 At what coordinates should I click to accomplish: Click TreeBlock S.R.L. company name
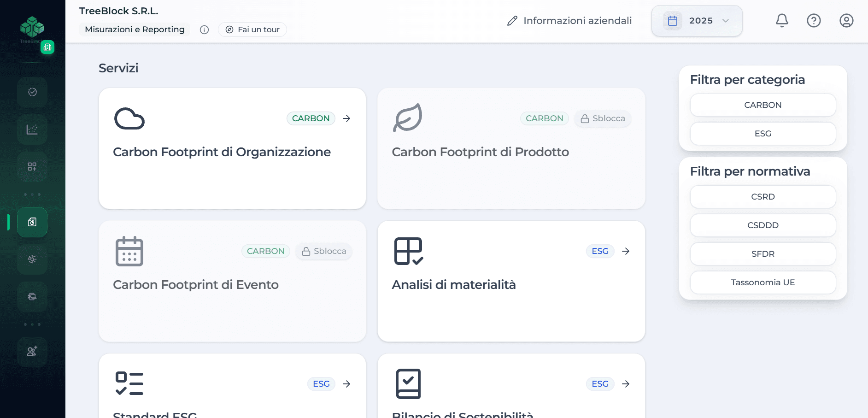(119, 11)
